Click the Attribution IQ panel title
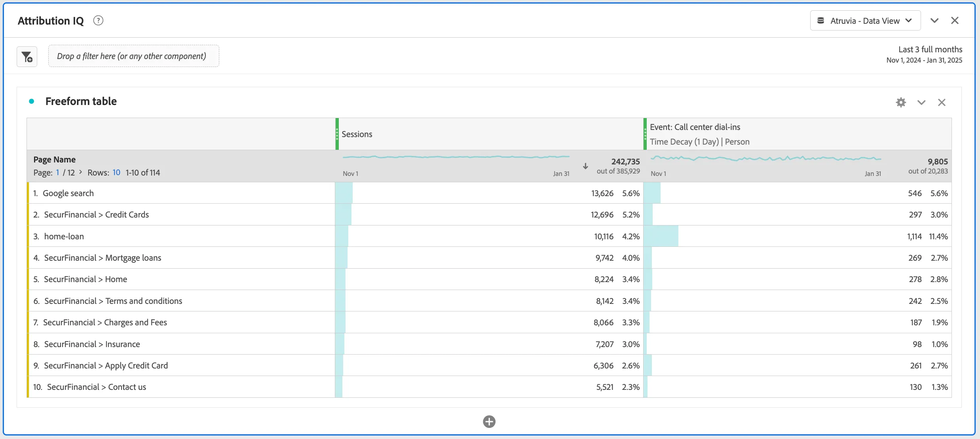 51,21
